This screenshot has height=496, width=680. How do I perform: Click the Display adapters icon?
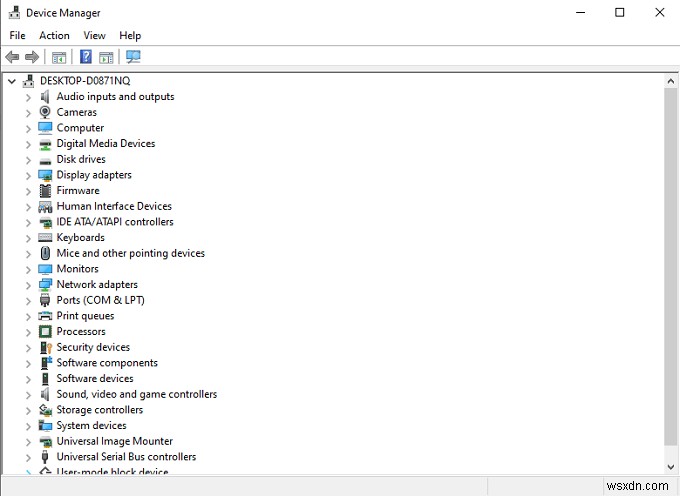[45, 175]
